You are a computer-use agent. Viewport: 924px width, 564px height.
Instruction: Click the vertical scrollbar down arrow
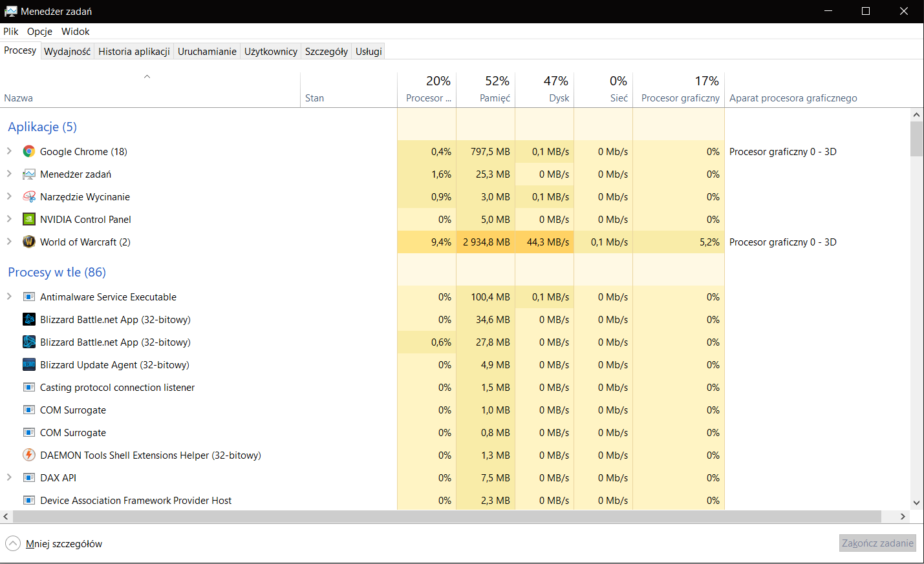pyautogui.click(x=916, y=503)
